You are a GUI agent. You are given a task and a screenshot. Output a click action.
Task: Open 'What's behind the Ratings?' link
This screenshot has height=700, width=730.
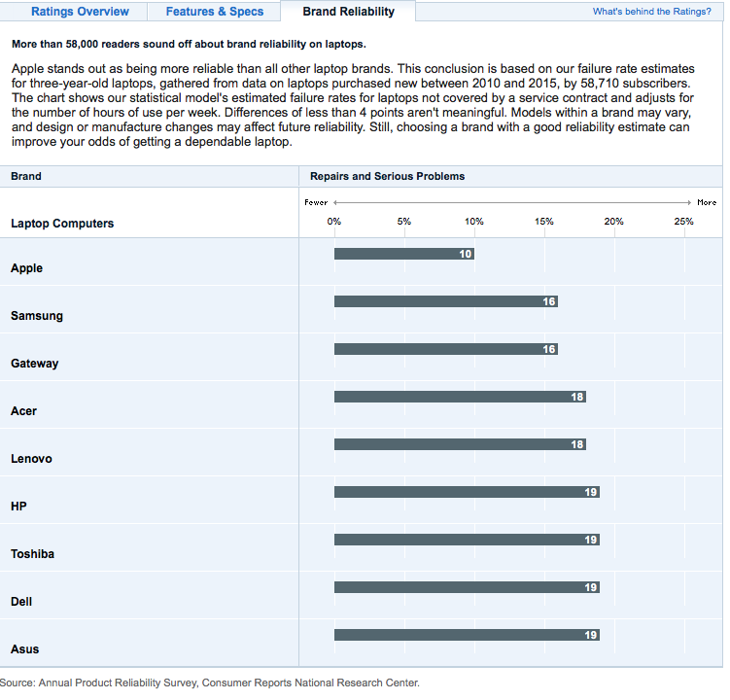(652, 12)
